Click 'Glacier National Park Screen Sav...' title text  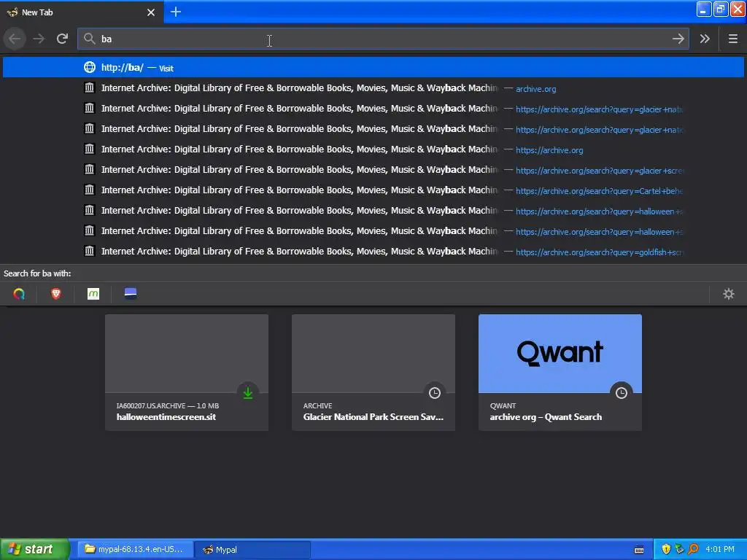click(373, 417)
